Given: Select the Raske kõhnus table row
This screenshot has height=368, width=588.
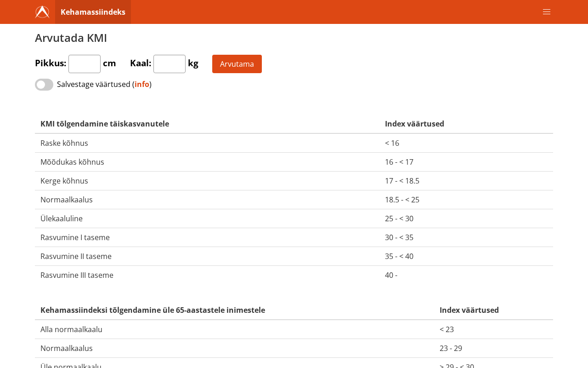Looking at the screenshot, I should [294, 143].
